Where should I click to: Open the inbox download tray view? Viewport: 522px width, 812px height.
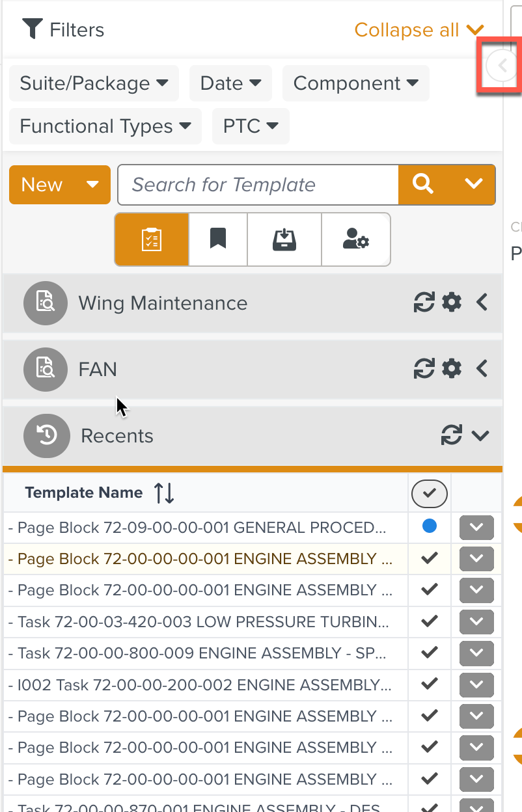pos(284,239)
